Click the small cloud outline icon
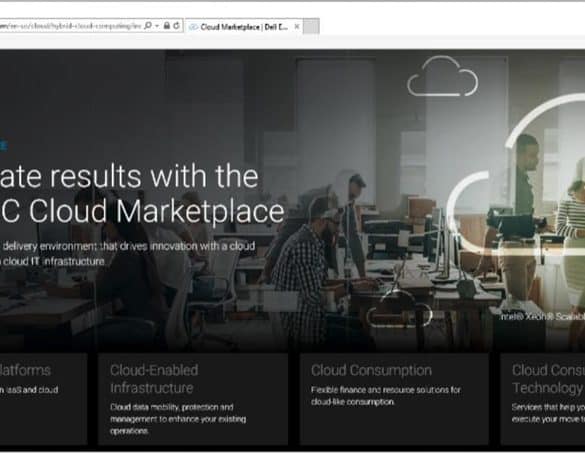Screen dimensions: 585x453 coord(442,76)
